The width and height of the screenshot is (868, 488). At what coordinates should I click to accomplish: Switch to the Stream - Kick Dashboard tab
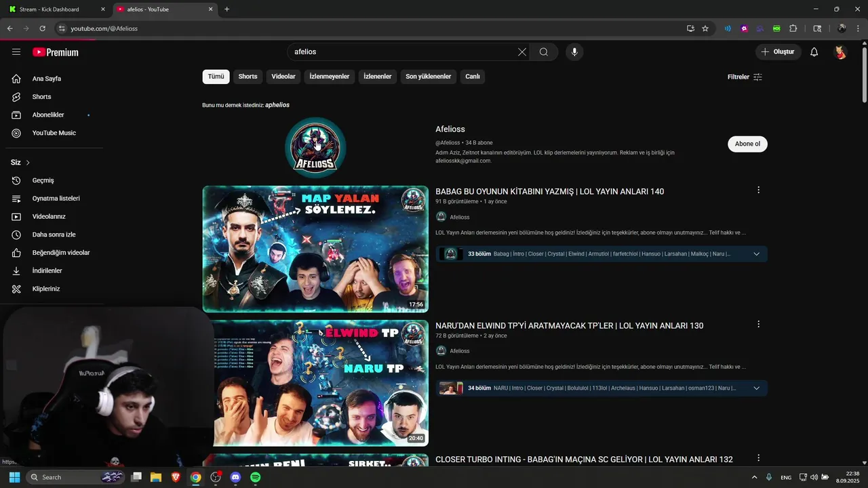tap(56, 9)
